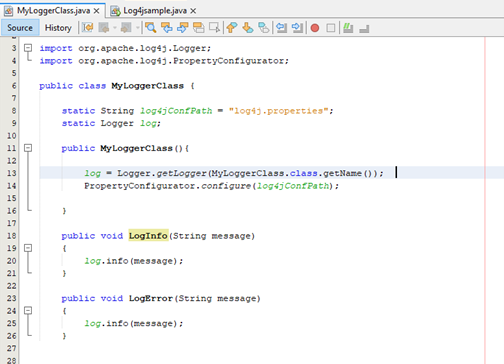Image resolution: width=504 pixels, height=364 pixels.
Task: Click the Uncomment lines icon
Action: pyautogui.click(x=364, y=28)
